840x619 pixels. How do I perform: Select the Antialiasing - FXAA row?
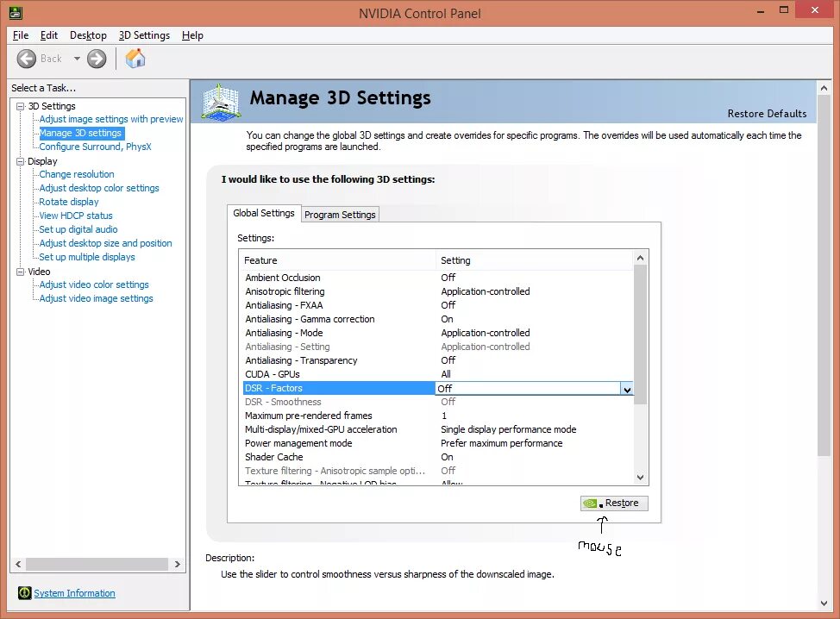[x=437, y=305]
